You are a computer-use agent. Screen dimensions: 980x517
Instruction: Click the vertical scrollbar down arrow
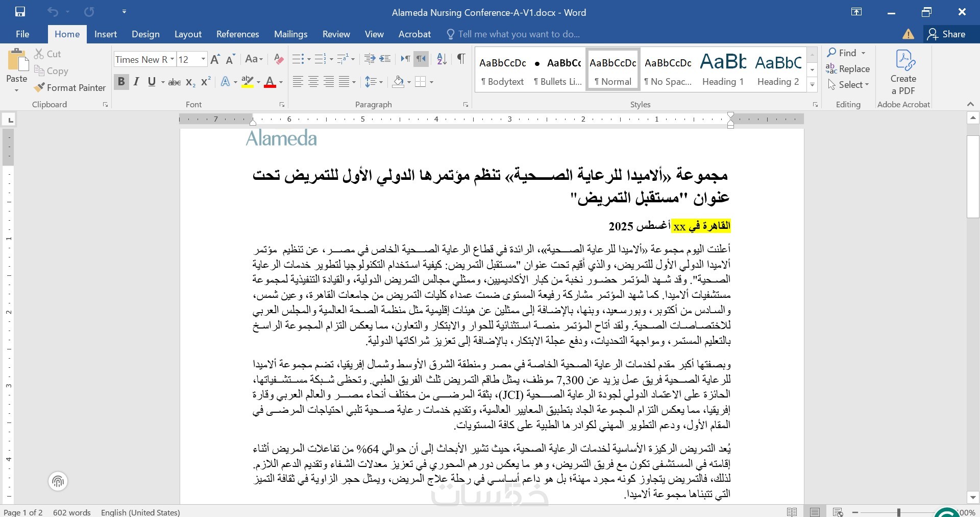tap(973, 497)
